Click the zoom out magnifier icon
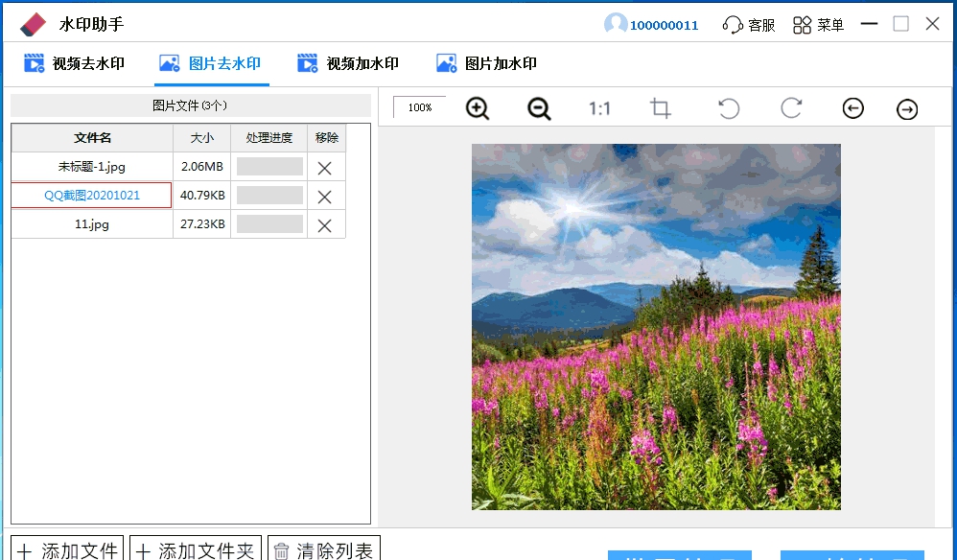Screen dimensions: 957x560 click(x=538, y=108)
